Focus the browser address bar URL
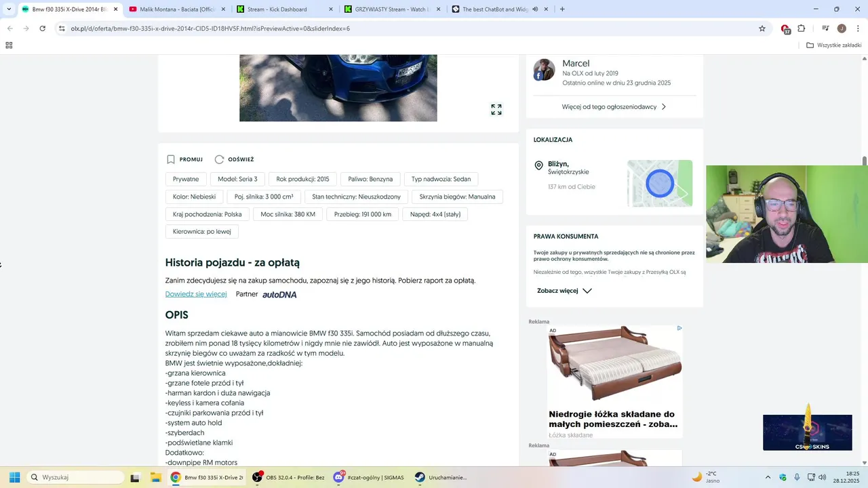This screenshot has height=488, width=868. (210, 28)
